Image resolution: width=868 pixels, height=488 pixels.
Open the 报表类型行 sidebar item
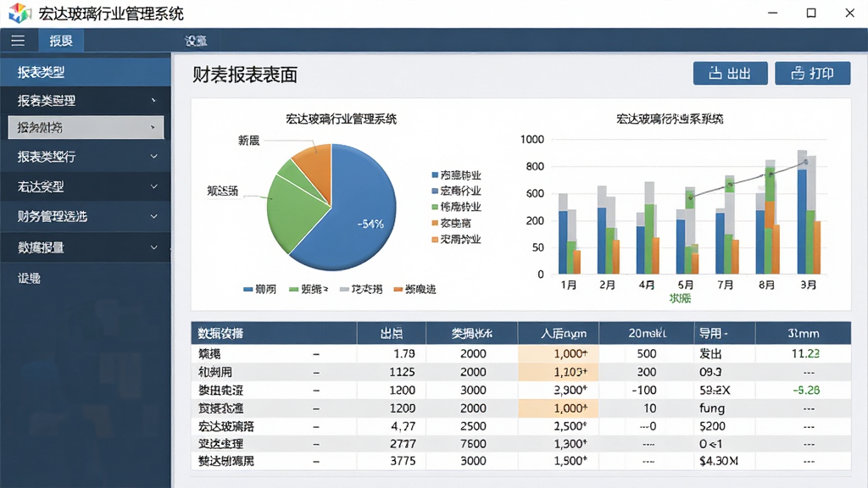click(86, 157)
